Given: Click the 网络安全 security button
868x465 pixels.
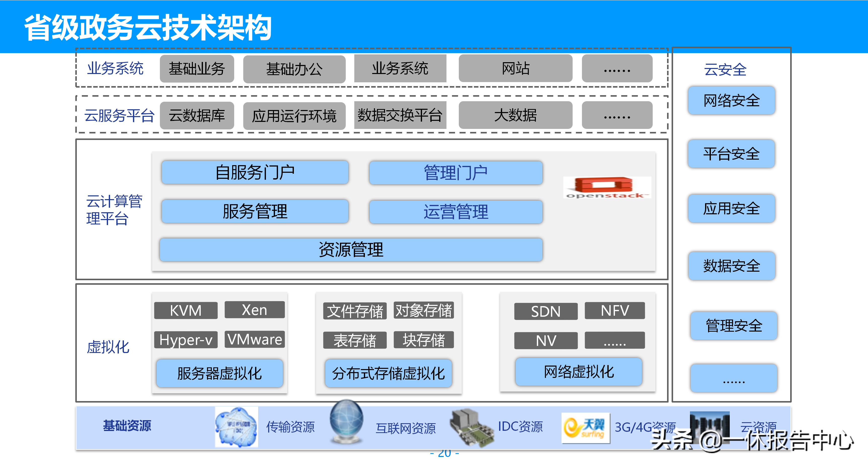Looking at the screenshot, I should 731,100.
